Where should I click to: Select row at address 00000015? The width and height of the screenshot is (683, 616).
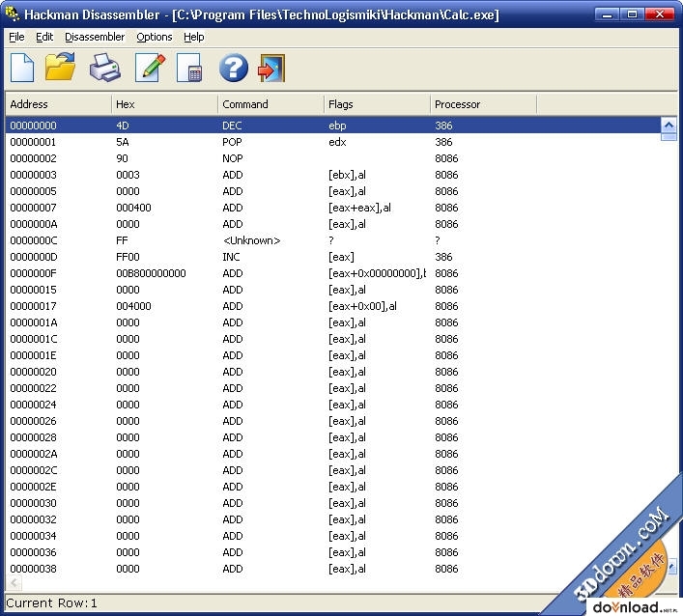click(333, 290)
